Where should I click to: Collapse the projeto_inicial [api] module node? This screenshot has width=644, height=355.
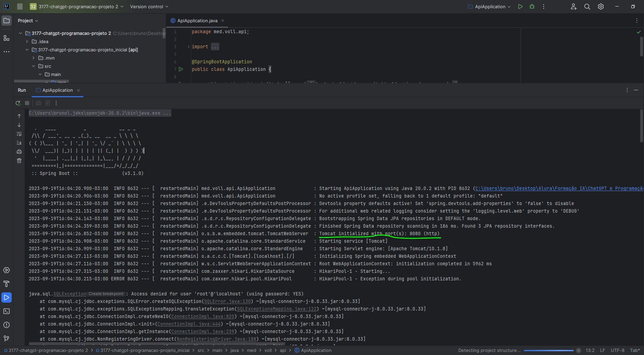27,50
